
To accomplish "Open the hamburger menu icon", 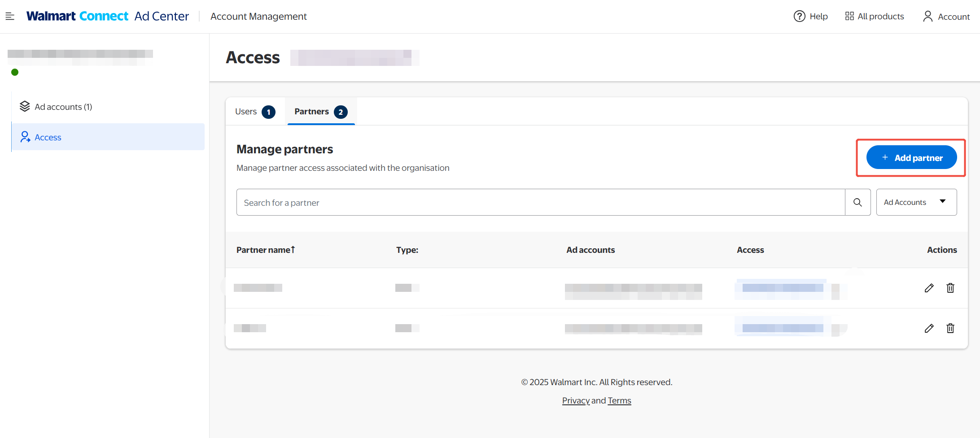I will 10,17.
